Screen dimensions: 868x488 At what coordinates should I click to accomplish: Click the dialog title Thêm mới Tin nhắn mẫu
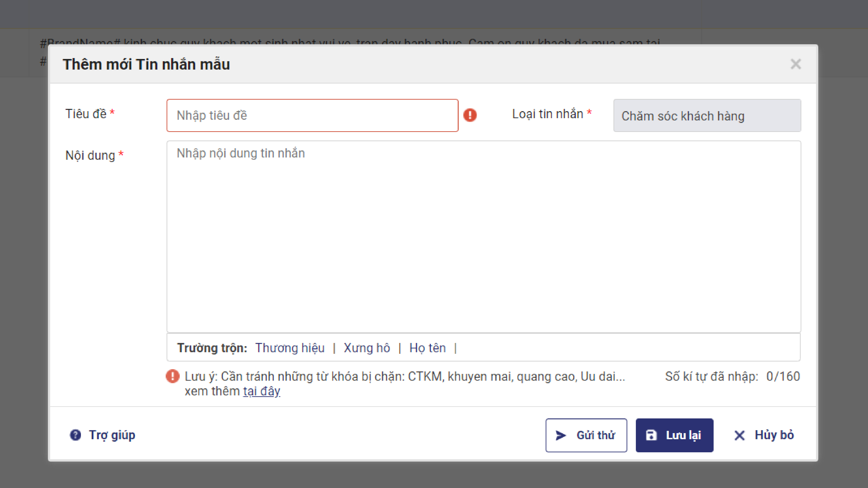tap(146, 64)
